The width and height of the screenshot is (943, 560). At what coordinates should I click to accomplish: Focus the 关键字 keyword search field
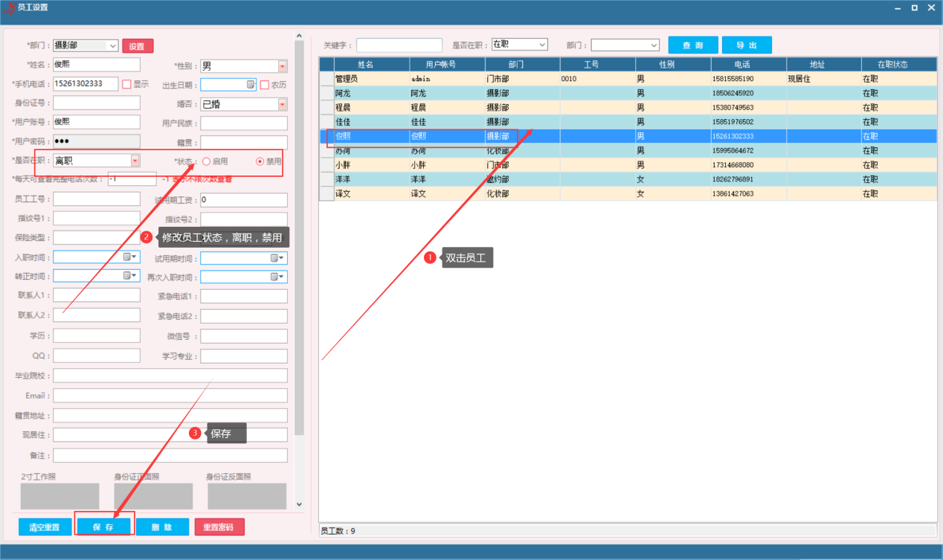pyautogui.click(x=399, y=45)
